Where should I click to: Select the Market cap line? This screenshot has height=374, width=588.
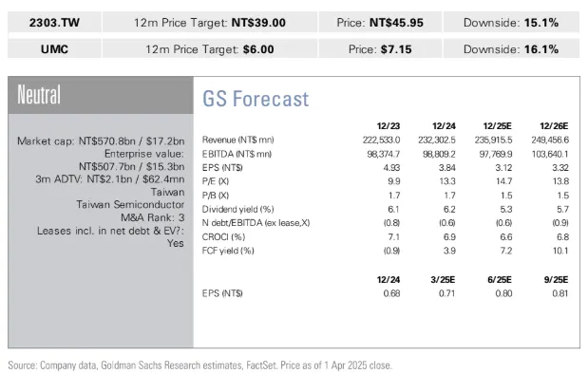(101, 141)
